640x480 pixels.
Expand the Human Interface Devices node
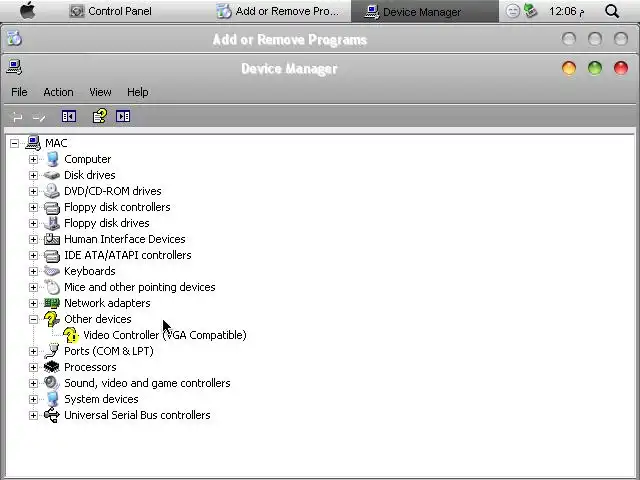click(x=33, y=239)
